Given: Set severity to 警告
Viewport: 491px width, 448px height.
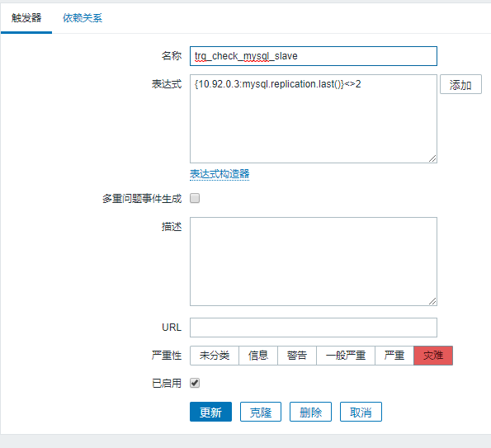Looking at the screenshot, I should click(297, 356).
